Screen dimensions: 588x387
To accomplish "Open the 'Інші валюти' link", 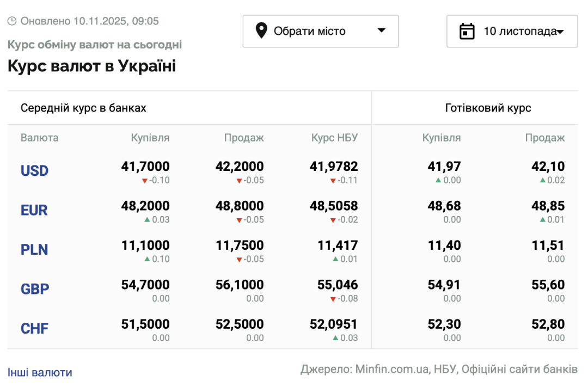I will point(40,372).
